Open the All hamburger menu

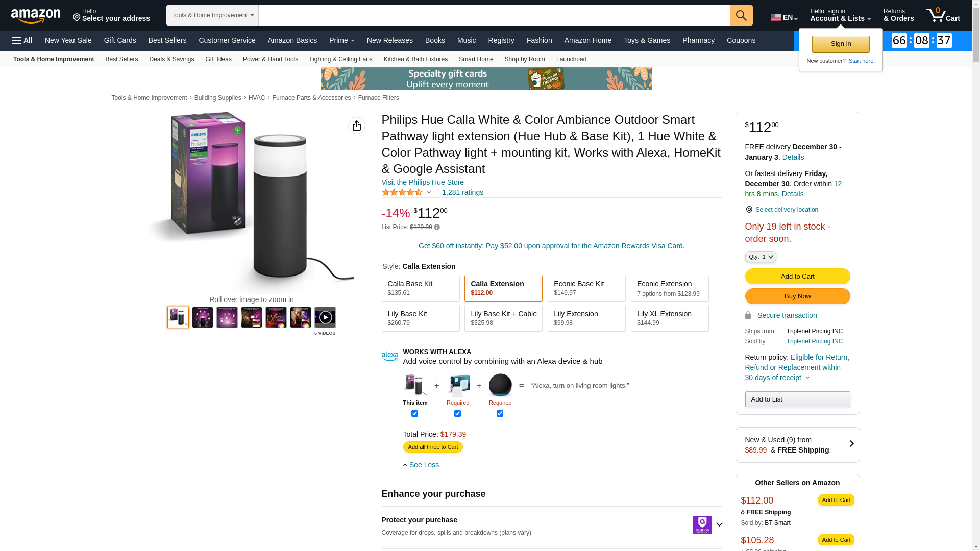(x=22, y=40)
